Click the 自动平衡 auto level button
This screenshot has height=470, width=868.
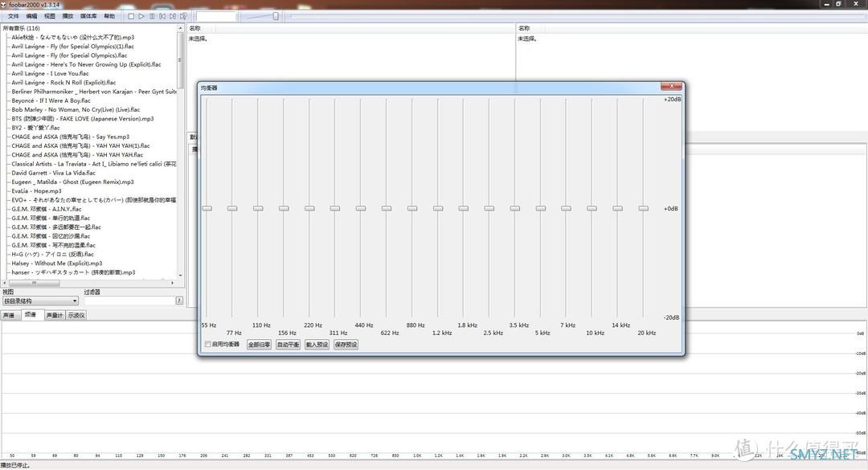288,345
